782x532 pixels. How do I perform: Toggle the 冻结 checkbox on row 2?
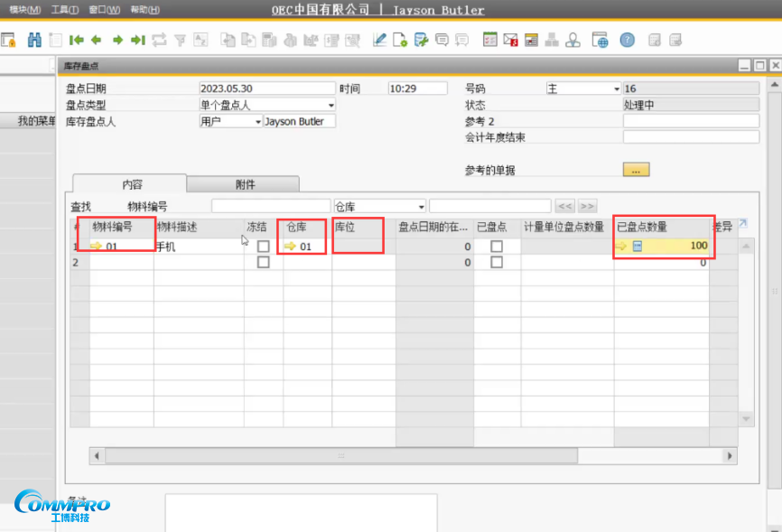coord(261,262)
